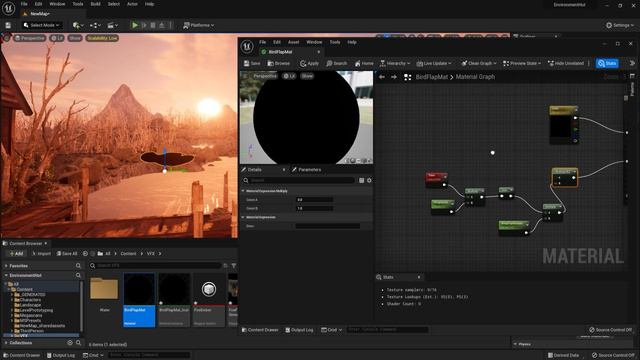Image resolution: width=640 pixels, height=360 pixels.
Task: Open main editor Settings dropdown
Action: [620, 25]
